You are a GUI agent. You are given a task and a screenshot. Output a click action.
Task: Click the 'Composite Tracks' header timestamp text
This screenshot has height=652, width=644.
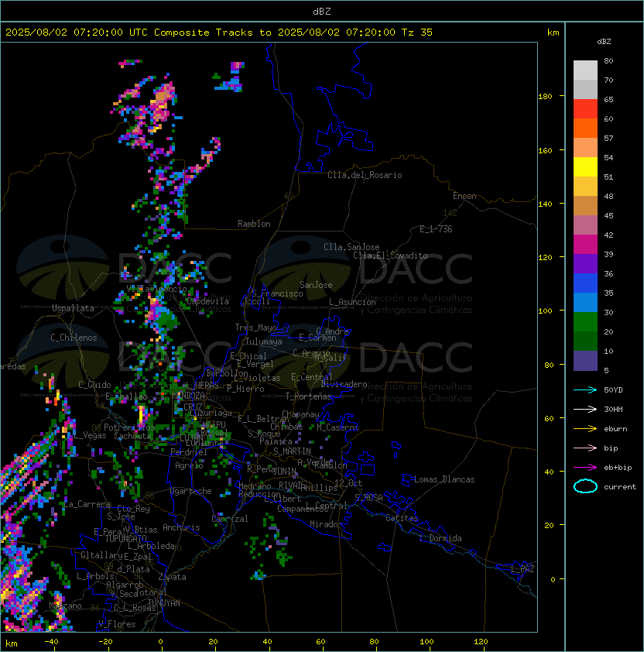(219, 33)
